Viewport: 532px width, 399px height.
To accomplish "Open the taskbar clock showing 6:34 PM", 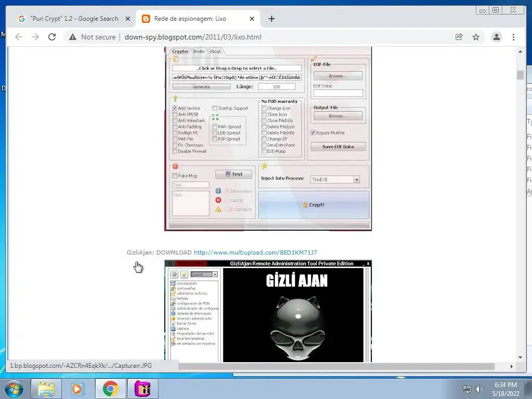I will pos(506,389).
